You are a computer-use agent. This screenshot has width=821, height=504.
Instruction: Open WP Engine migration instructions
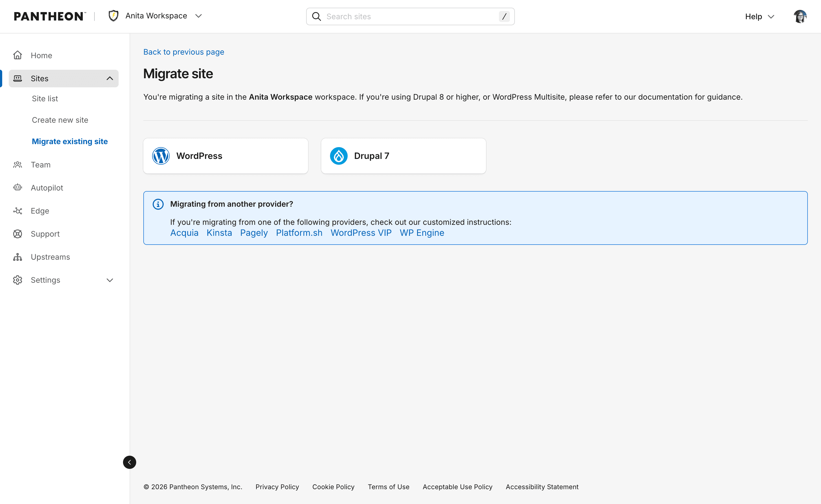tap(422, 233)
